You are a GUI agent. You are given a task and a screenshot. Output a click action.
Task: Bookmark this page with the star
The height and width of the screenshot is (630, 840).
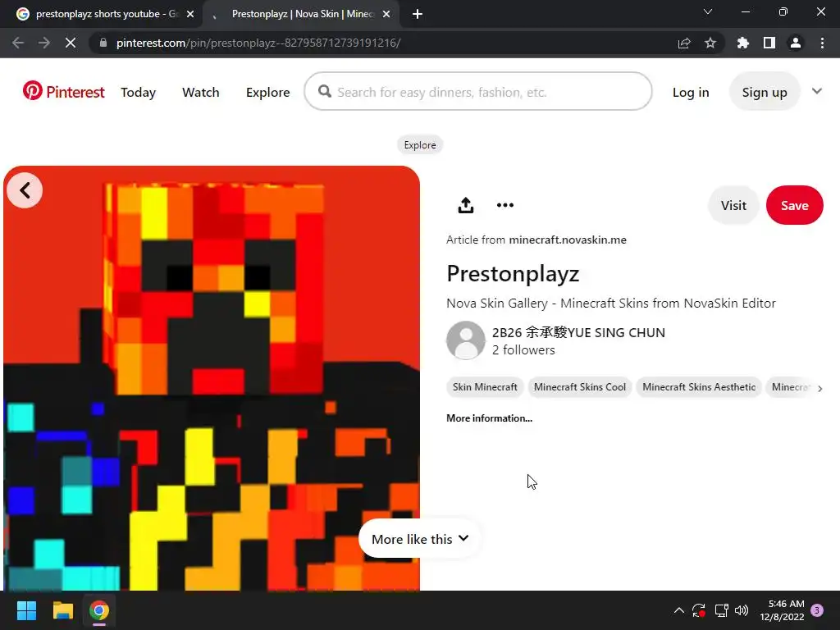(x=710, y=43)
